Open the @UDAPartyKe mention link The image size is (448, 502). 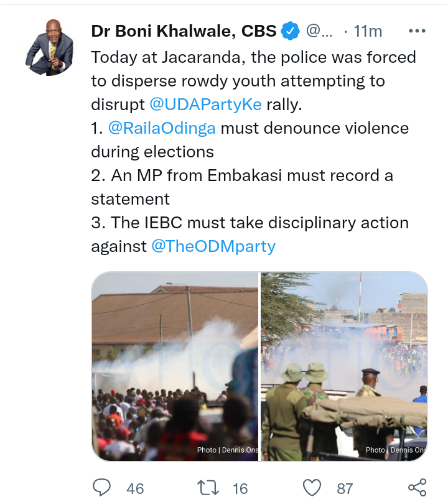tap(205, 105)
